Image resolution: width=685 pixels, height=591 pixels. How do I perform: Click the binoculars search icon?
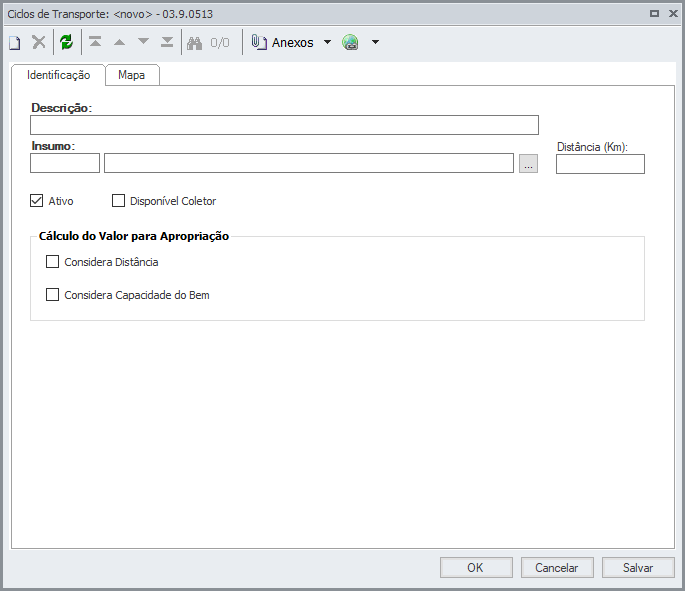tap(194, 43)
